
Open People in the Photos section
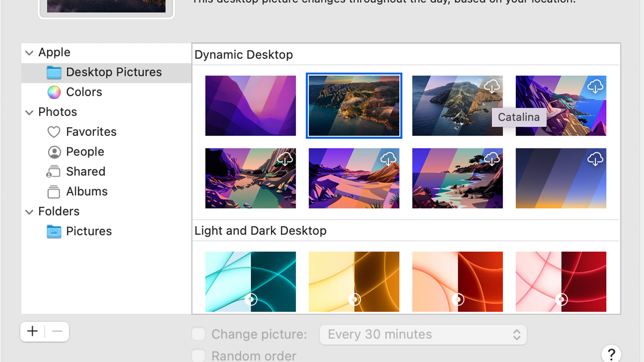click(x=85, y=152)
